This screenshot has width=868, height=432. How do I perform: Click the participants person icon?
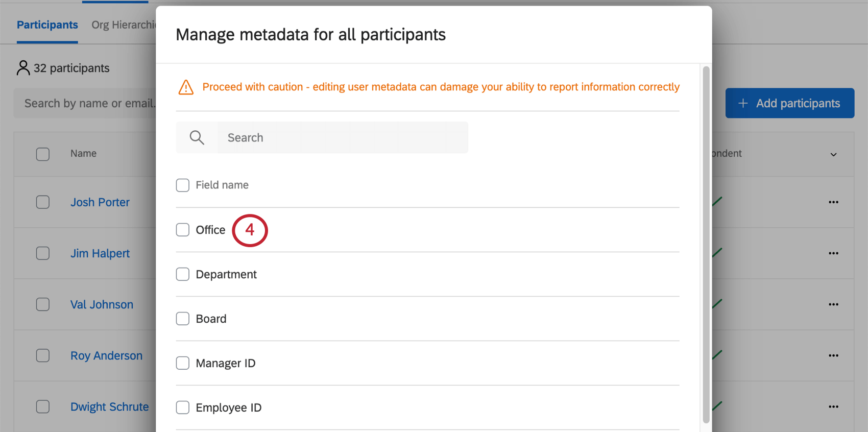click(23, 68)
